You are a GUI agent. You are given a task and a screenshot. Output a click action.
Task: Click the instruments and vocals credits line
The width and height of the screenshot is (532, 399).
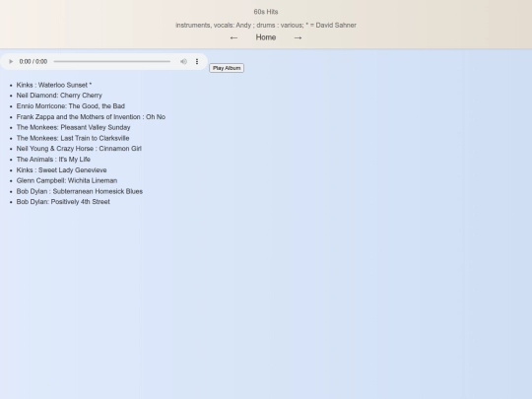266,25
